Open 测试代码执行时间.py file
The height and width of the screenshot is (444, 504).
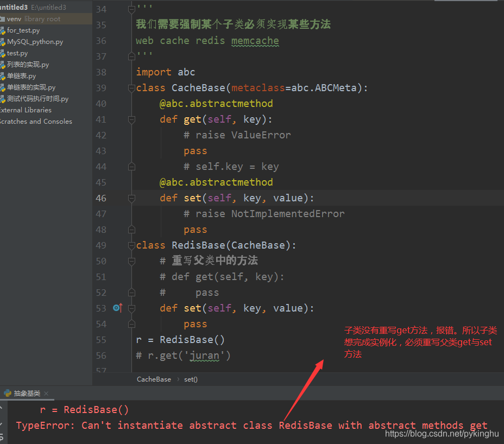tap(37, 99)
